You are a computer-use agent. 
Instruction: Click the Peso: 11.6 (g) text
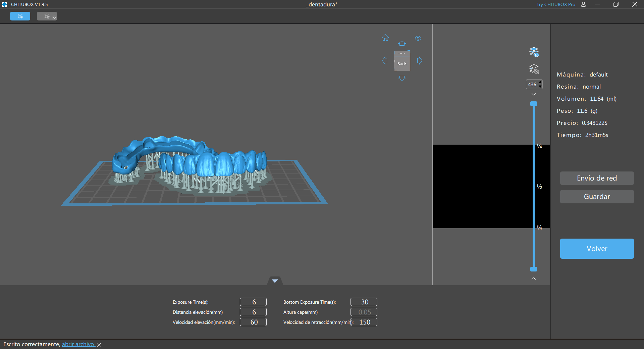click(577, 111)
